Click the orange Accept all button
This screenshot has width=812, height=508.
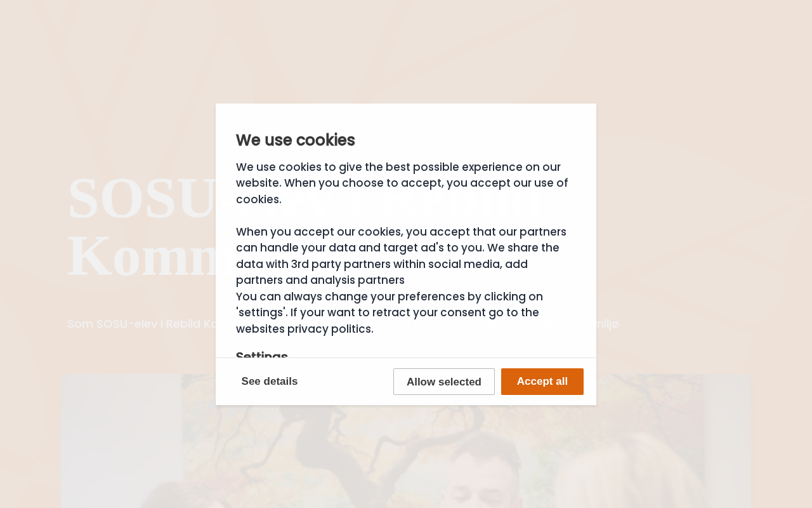pyautogui.click(x=542, y=382)
